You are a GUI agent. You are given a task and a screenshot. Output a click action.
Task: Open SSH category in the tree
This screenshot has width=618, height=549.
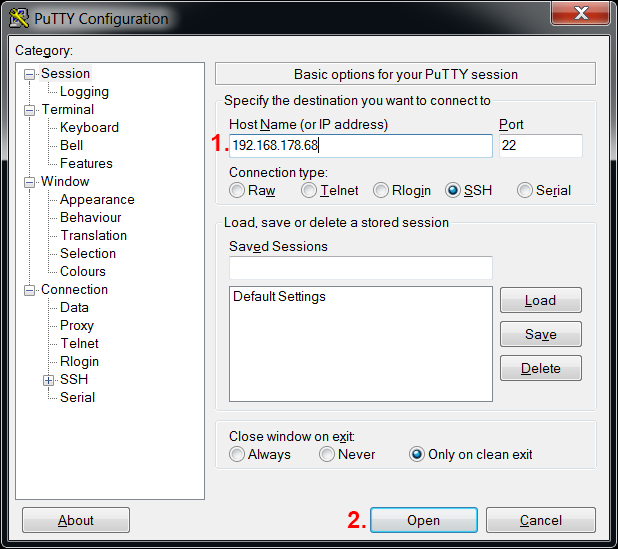[74, 379]
